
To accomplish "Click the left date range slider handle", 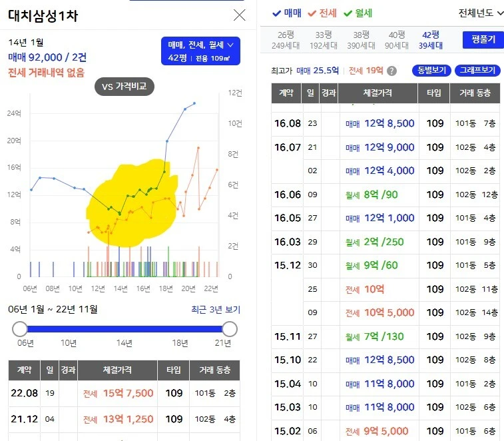I will pyautogui.click(x=20, y=329).
